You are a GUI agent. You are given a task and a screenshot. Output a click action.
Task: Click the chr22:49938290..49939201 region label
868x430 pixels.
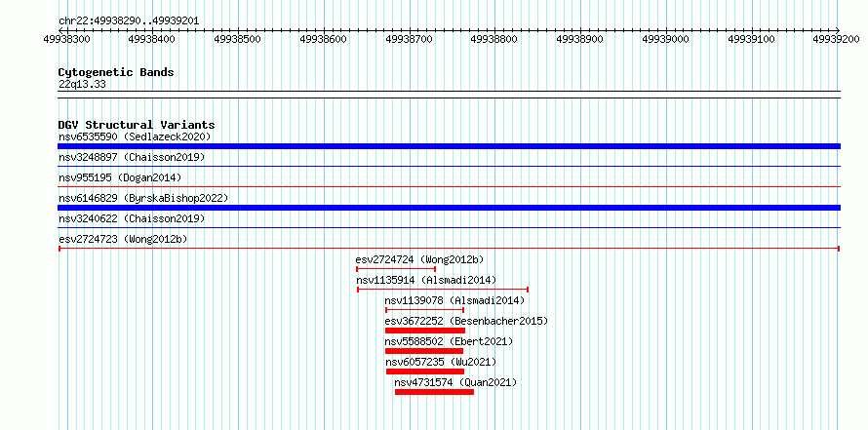pyautogui.click(x=129, y=21)
